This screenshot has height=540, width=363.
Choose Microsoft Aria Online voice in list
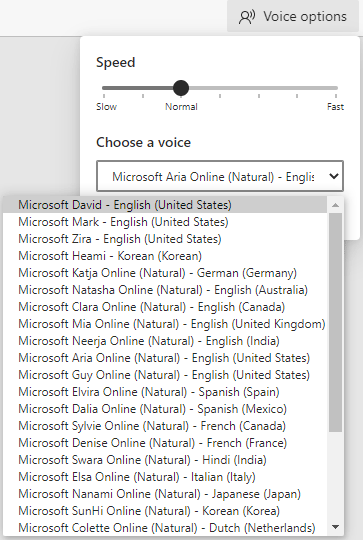[x=165, y=358]
